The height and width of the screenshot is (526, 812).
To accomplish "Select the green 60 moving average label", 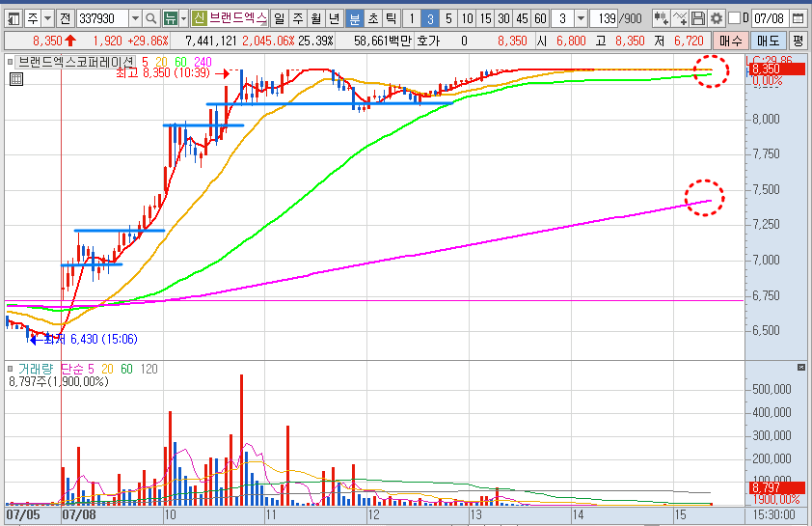I will 180,62.
